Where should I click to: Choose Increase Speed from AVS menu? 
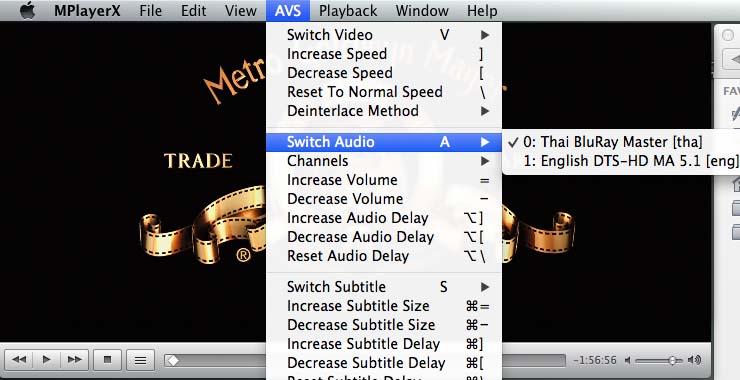click(384, 54)
